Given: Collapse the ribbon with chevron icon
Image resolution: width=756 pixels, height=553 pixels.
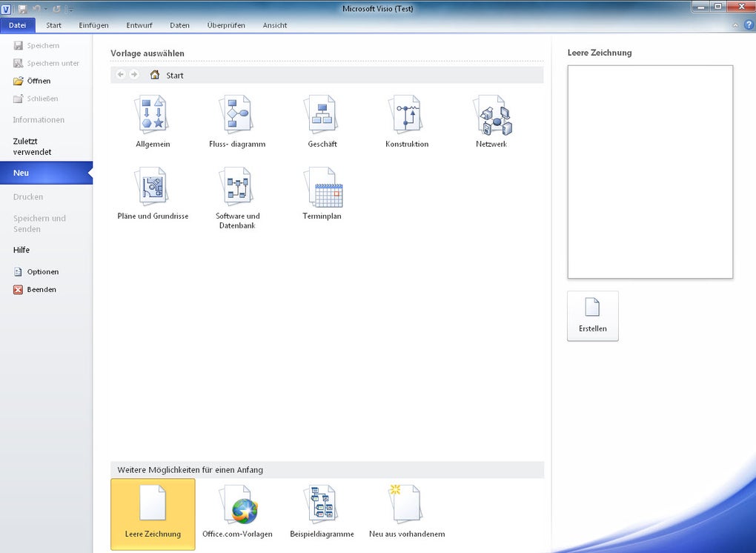Looking at the screenshot, I should (735, 25).
